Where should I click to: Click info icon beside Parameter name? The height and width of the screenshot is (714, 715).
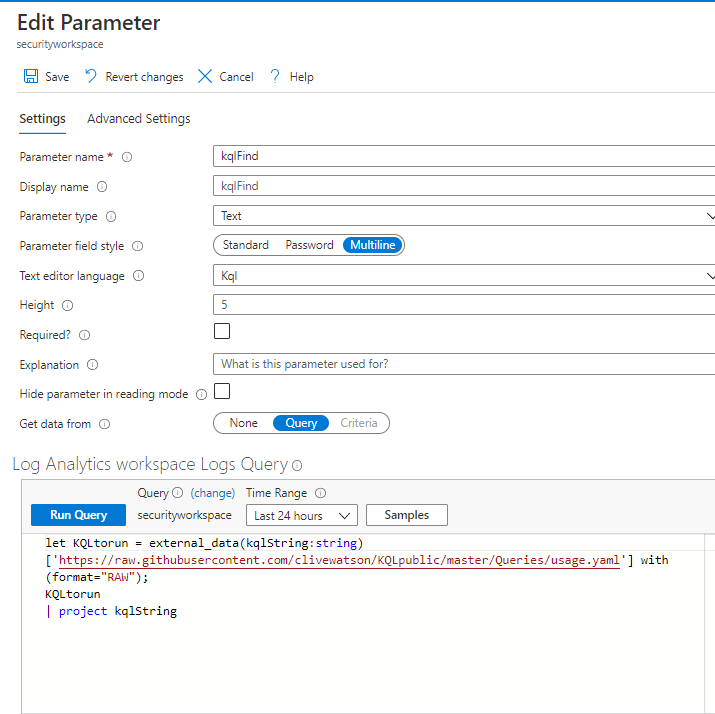127,157
